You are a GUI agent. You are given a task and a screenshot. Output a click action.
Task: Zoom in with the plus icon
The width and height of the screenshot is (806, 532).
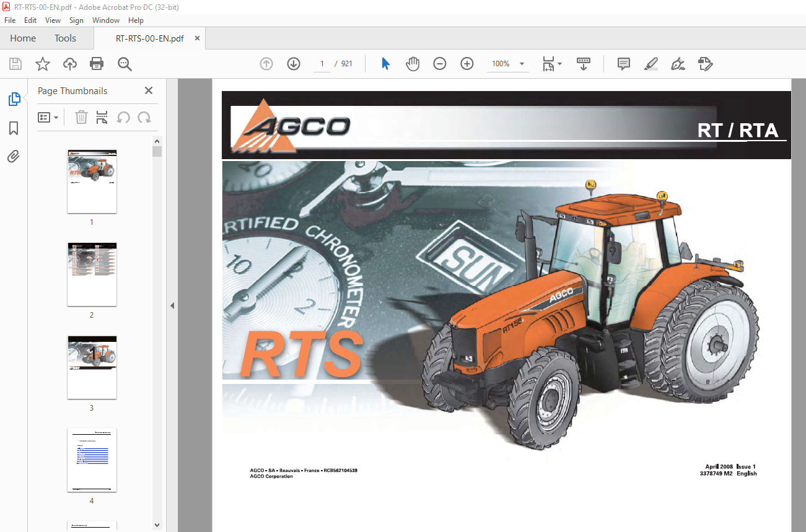point(467,64)
